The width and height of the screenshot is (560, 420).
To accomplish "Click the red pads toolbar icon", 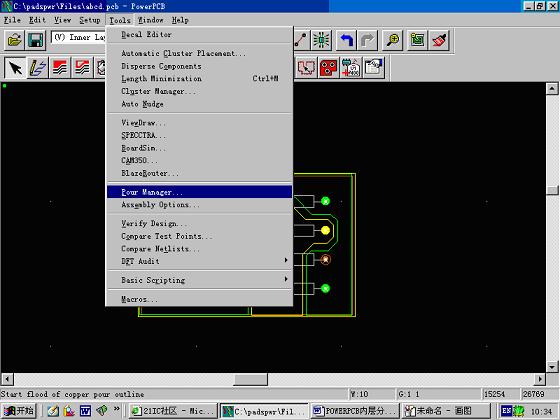I will (329, 68).
